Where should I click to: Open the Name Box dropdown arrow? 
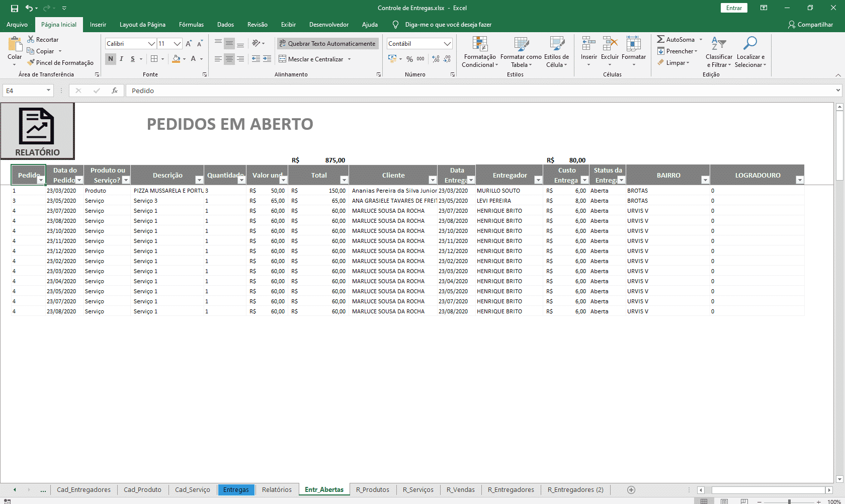point(48,91)
